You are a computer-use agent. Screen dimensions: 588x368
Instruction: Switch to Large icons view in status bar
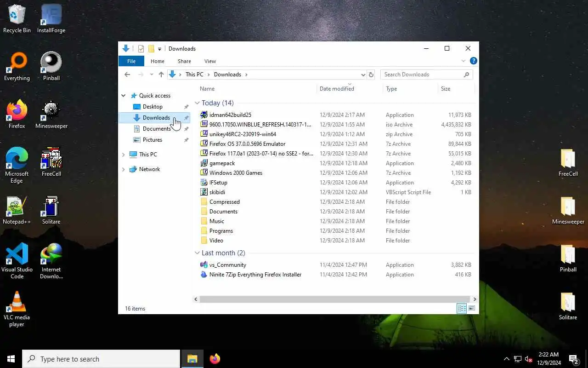[471, 309]
